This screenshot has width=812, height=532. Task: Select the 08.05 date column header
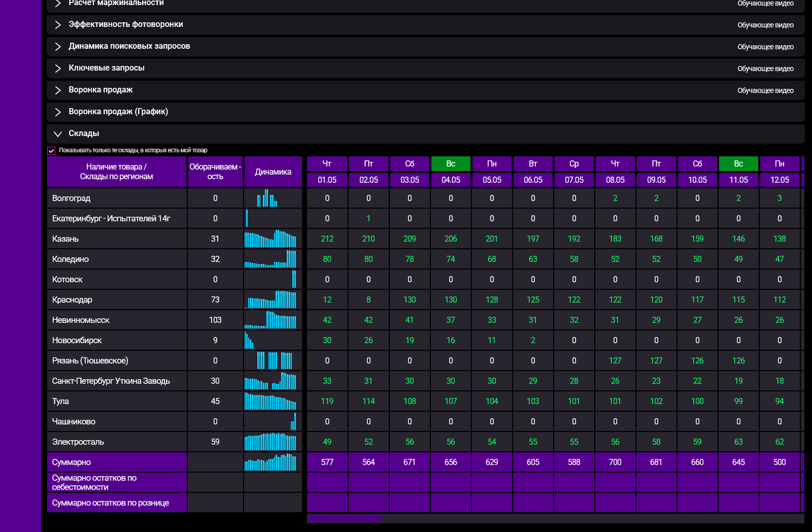[615, 180]
